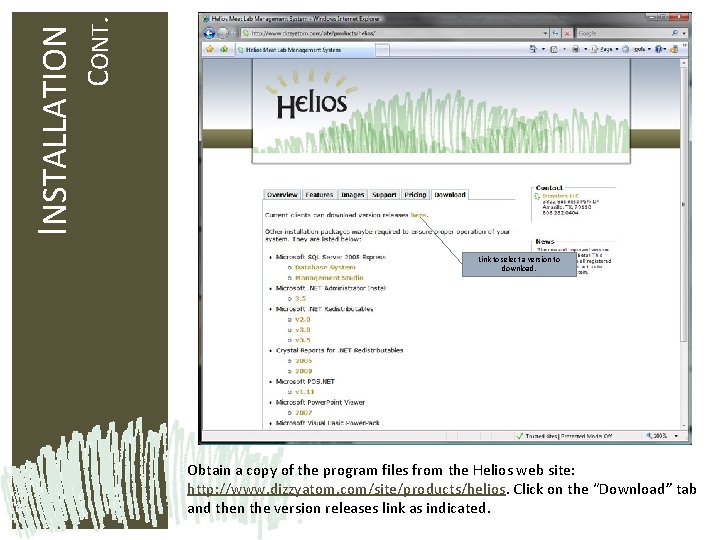
Task: Click the Feeds icon in the command bar
Action: coord(554,49)
